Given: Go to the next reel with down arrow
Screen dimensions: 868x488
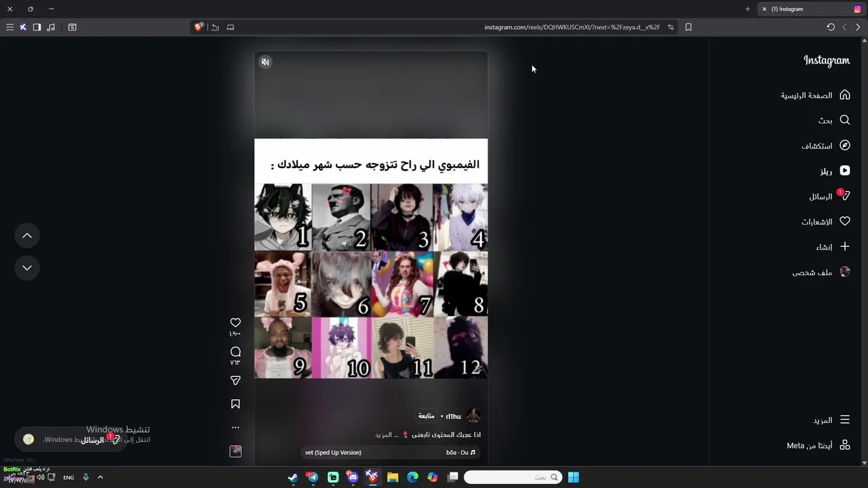Looking at the screenshot, I should [x=27, y=268].
